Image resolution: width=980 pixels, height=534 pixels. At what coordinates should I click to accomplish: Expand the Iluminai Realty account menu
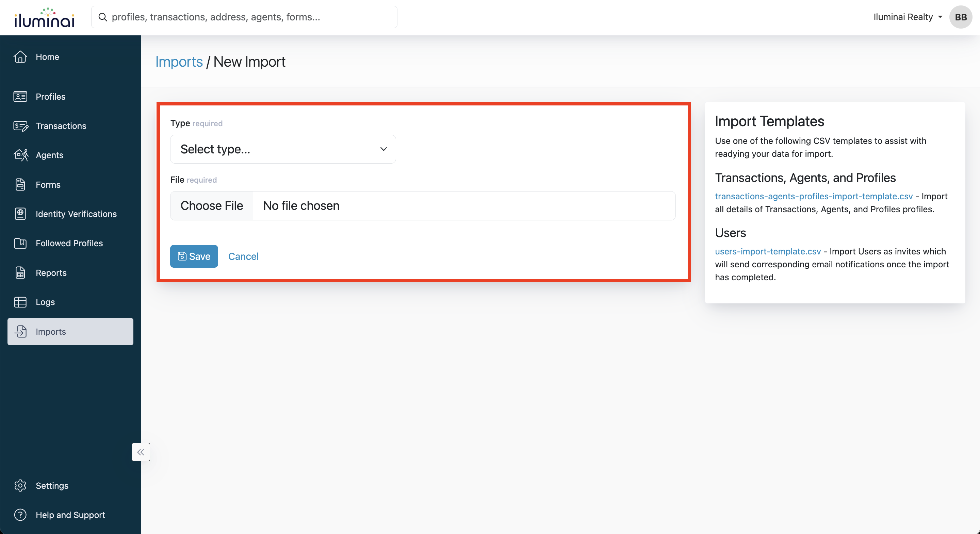pyautogui.click(x=908, y=17)
